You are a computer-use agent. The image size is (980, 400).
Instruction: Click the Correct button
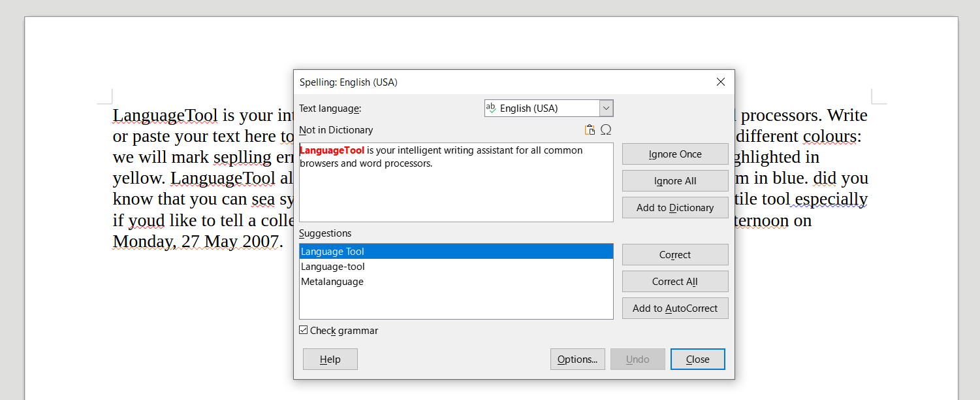[x=675, y=255]
